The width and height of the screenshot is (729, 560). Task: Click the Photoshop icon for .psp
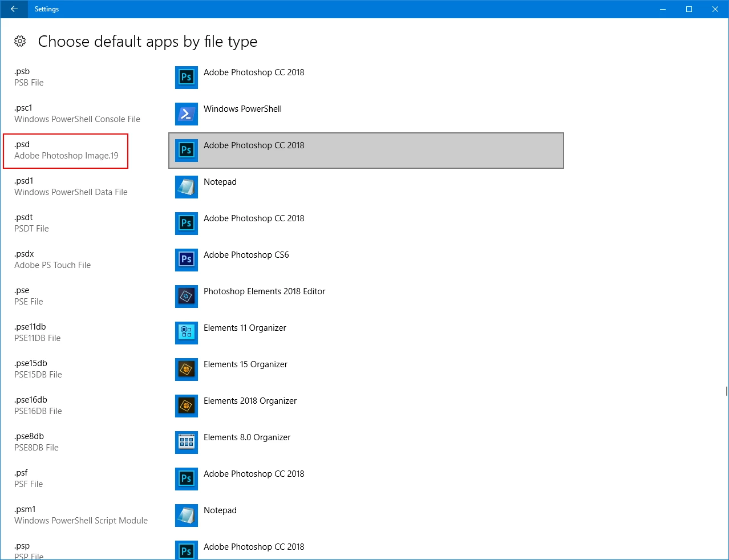(187, 550)
